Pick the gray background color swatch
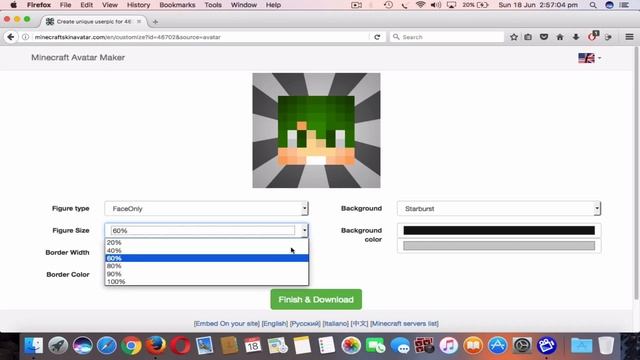Viewport: 640px width, 360px height. pyautogui.click(x=499, y=246)
